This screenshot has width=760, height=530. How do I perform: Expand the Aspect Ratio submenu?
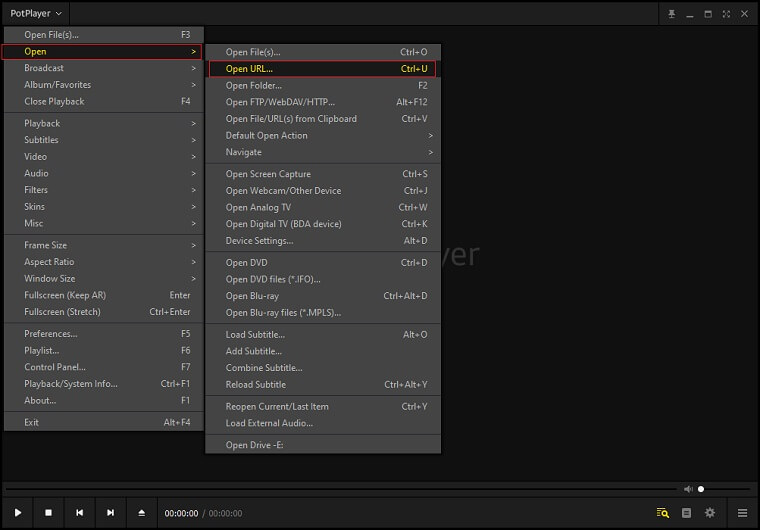point(104,262)
